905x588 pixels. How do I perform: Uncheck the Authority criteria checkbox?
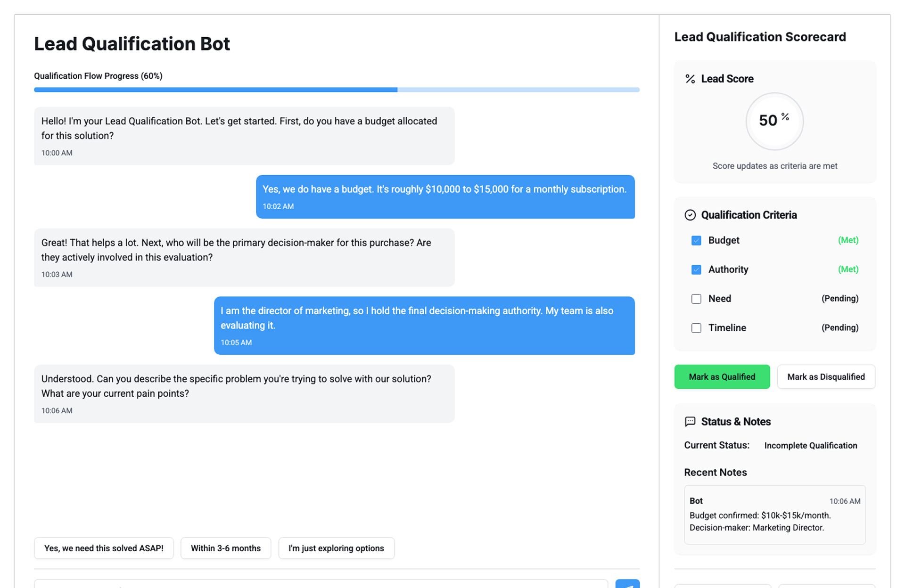[696, 270]
